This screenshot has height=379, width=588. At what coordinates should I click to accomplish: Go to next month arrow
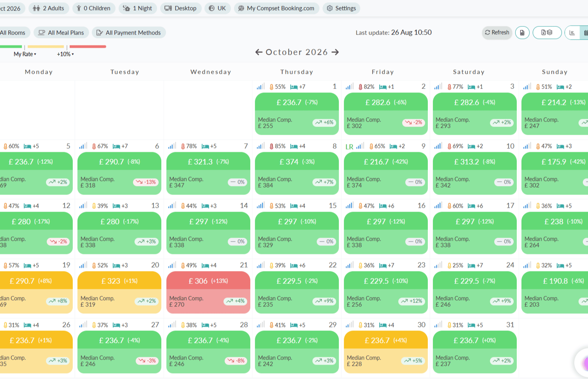pos(335,52)
